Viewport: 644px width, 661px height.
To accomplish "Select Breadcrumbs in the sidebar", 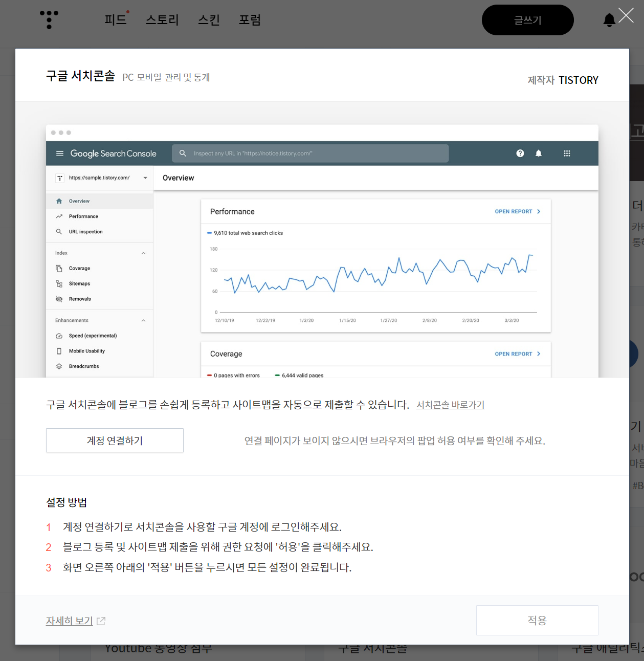I will pos(100,366).
